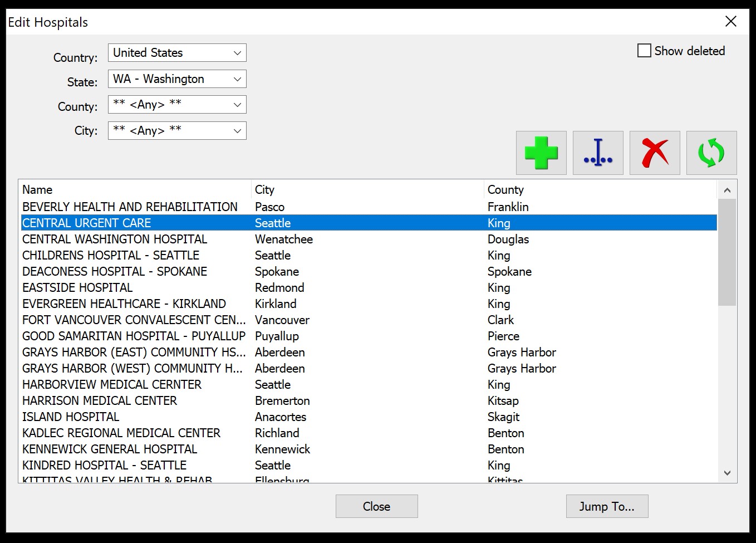Image resolution: width=756 pixels, height=543 pixels.
Task: Select DEACONESS HOSPITAL - SPOKANE row
Action: pyautogui.click(x=368, y=271)
